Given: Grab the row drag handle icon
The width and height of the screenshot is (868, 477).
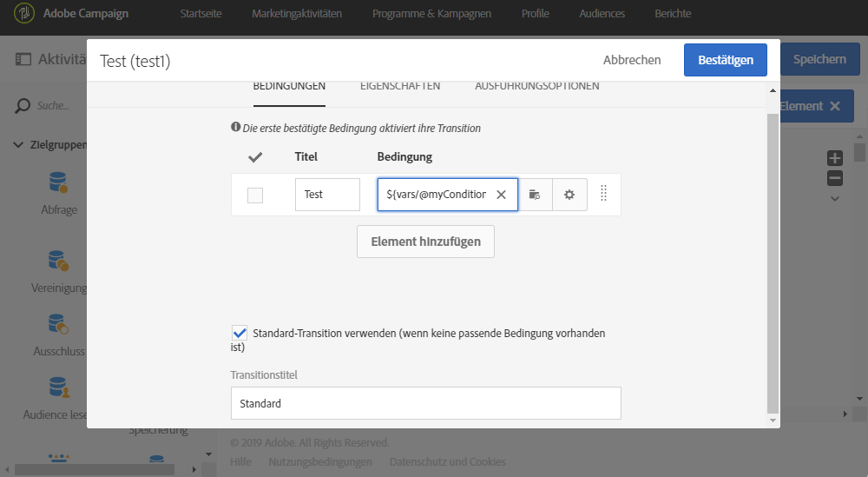Looking at the screenshot, I should (x=603, y=195).
